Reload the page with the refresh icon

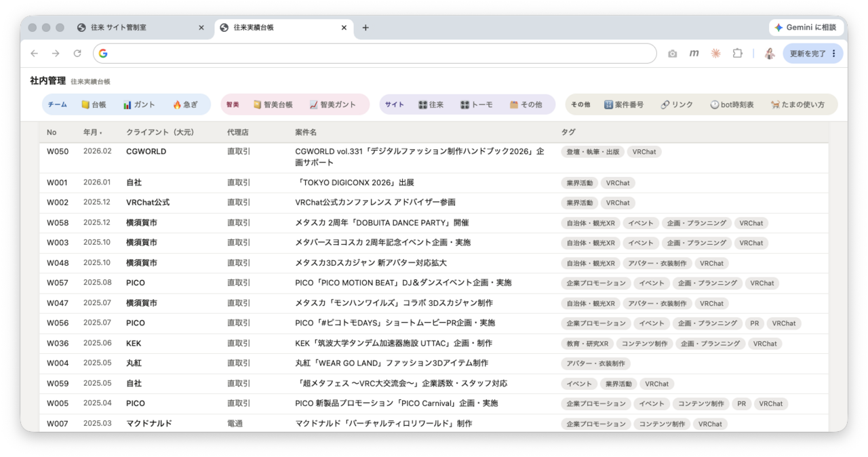(x=77, y=54)
